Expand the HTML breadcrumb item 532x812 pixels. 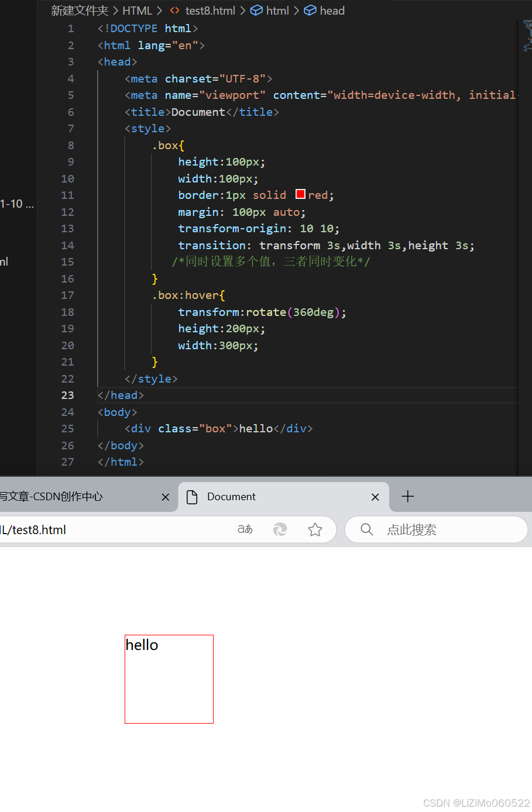tap(137, 11)
